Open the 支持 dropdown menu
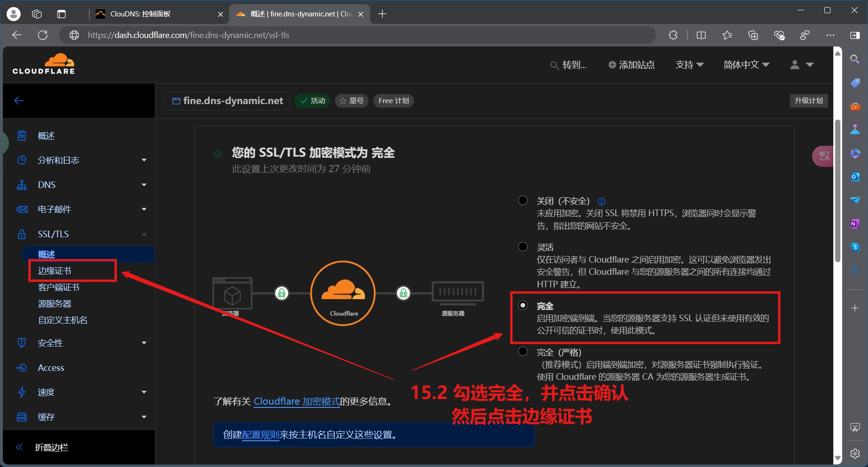 pyautogui.click(x=689, y=65)
